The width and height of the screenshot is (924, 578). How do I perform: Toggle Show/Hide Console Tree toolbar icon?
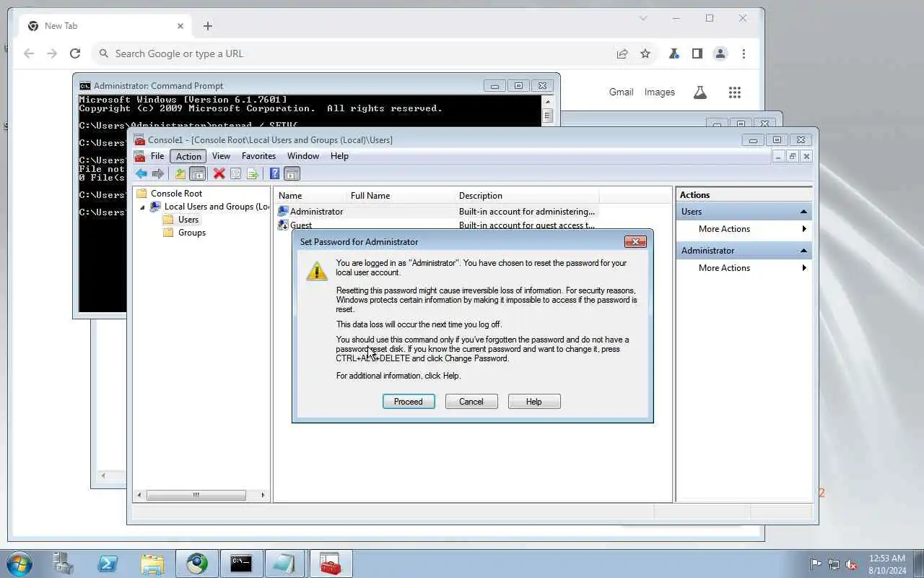197,173
